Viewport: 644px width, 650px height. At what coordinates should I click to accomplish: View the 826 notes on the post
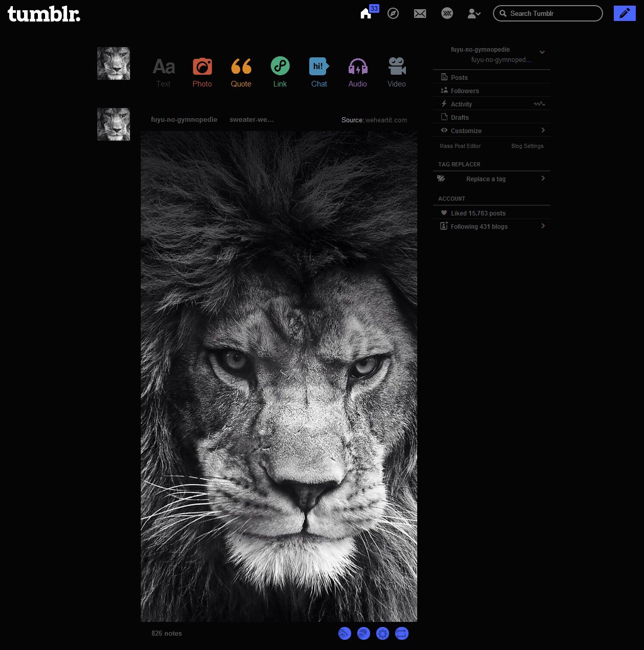point(166,633)
